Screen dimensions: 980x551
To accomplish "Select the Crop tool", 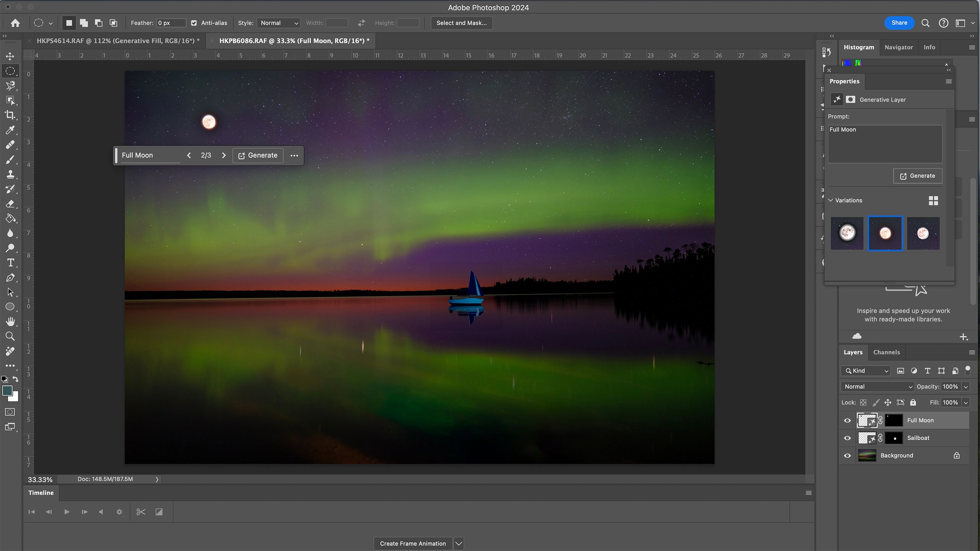I will [x=10, y=114].
